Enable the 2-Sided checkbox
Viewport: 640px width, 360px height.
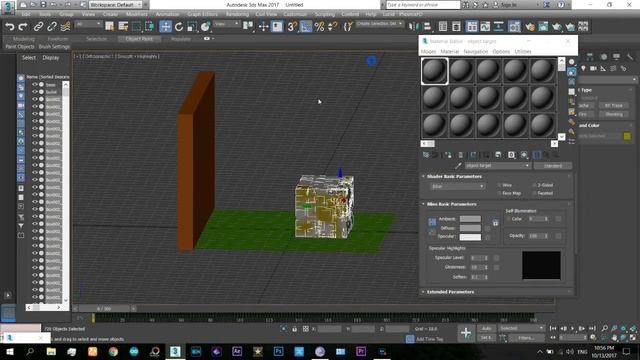click(x=534, y=185)
